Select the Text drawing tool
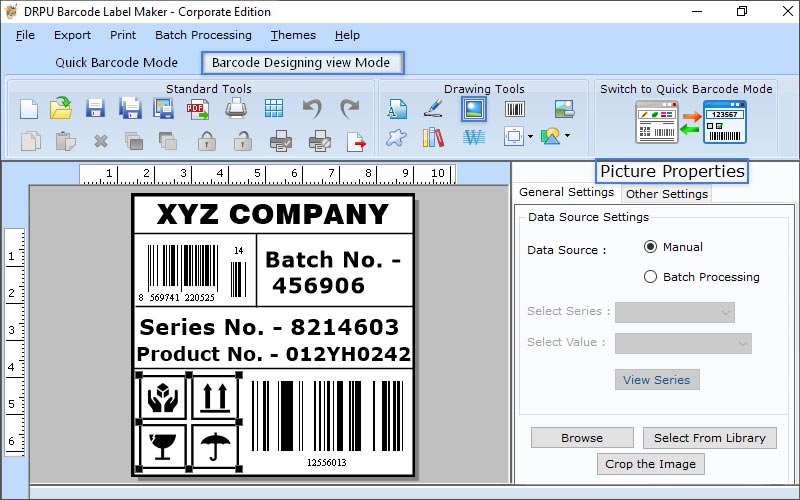Viewport: 800px width, 500px height. [397, 109]
